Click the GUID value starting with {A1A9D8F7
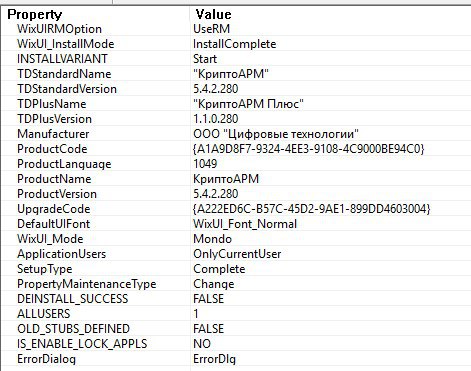The image size is (471, 371). [x=308, y=149]
